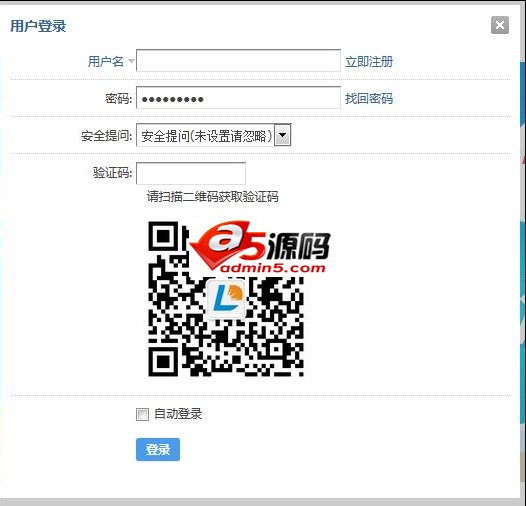
Task: Enable the 自动登录 checkbox
Action: tap(142, 414)
